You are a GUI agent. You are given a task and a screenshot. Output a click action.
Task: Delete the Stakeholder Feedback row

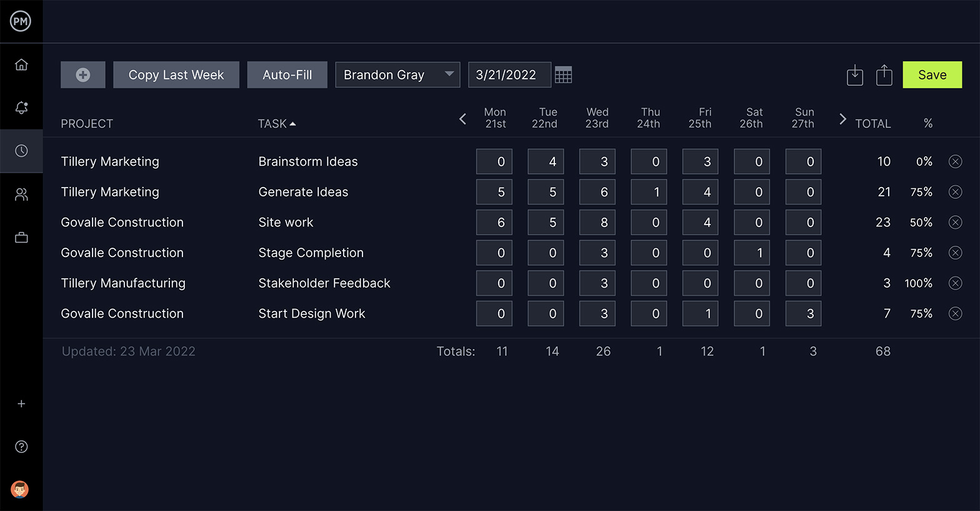pos(955,283)
